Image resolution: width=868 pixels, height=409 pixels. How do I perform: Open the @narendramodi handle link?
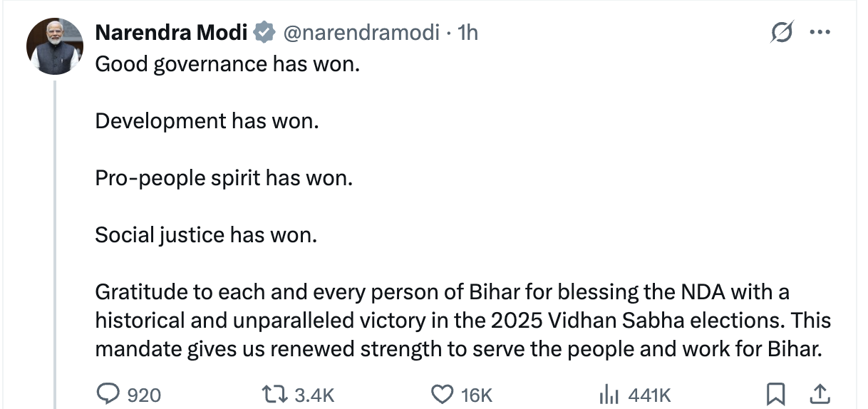tap(361, 33)
